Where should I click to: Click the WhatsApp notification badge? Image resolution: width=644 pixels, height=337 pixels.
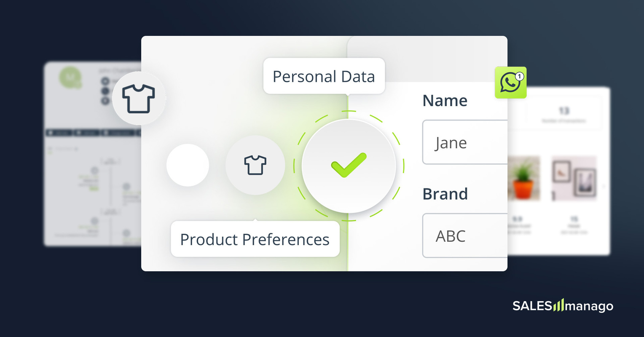[520, 76]
